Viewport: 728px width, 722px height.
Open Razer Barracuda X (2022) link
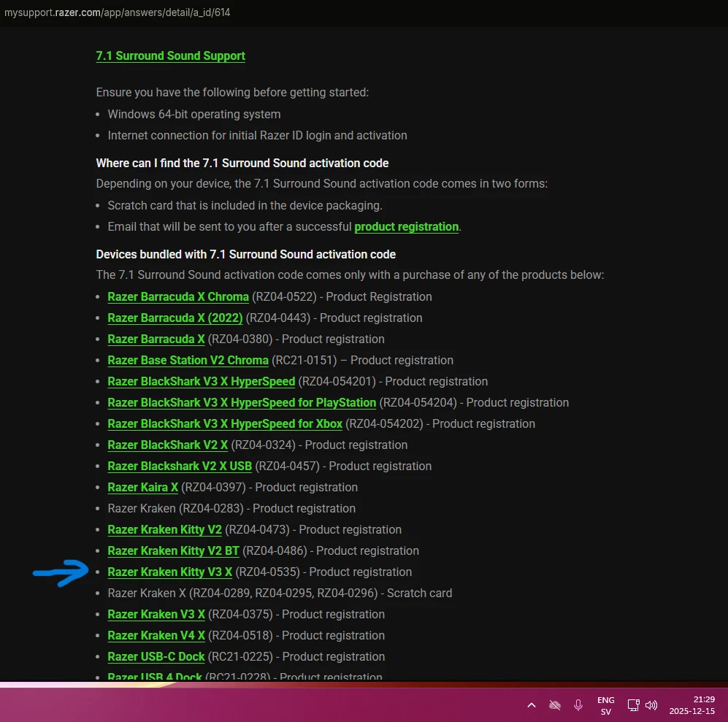tap(175, 318)
